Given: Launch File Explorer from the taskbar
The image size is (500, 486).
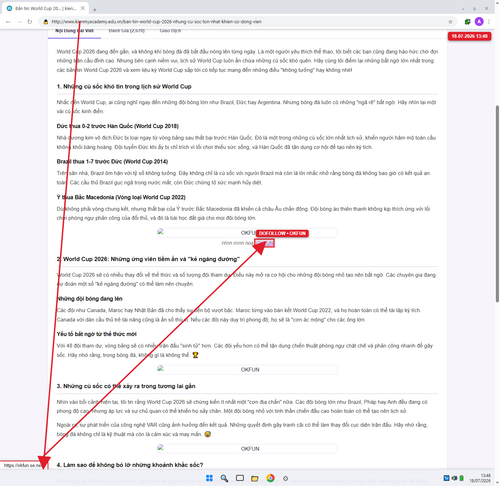Looking at the screenshot, I should 255,479.
